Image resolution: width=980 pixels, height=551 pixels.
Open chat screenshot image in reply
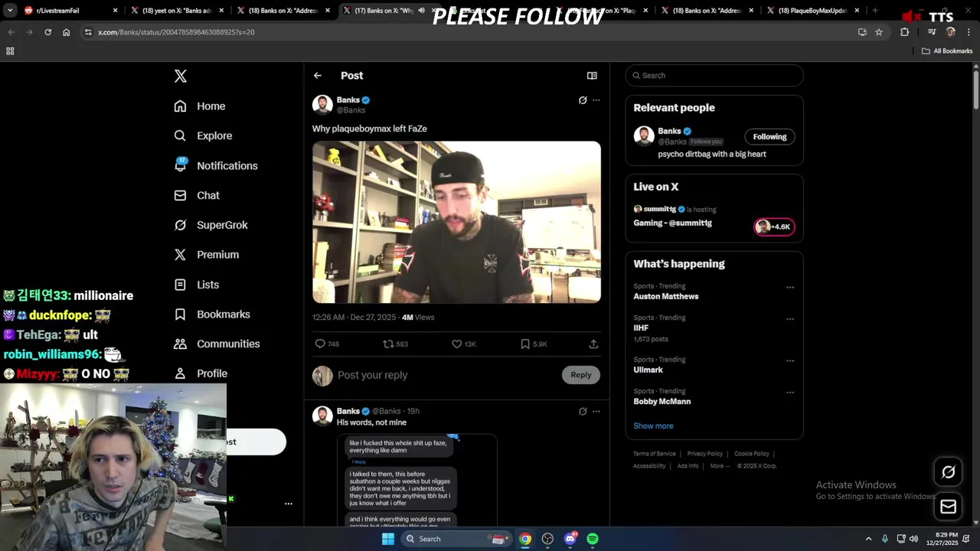(x=417, y=480)
